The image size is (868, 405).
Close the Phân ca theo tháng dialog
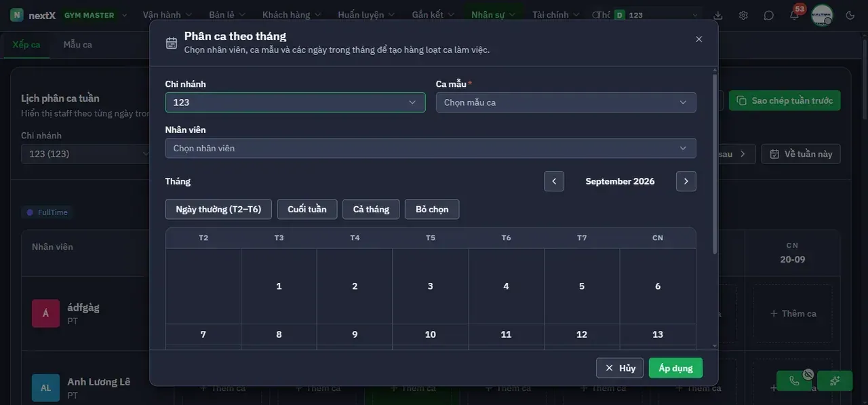click(698, 39)
